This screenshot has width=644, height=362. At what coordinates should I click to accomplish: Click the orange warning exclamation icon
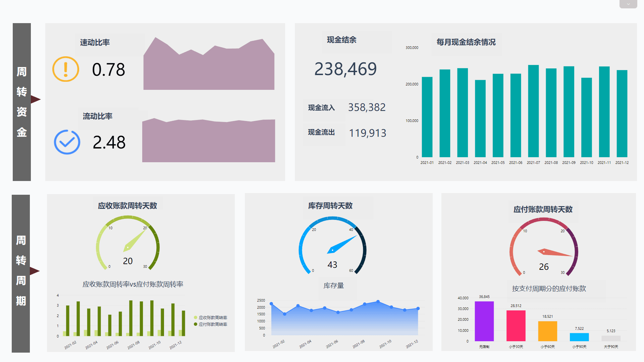(66, 69)
